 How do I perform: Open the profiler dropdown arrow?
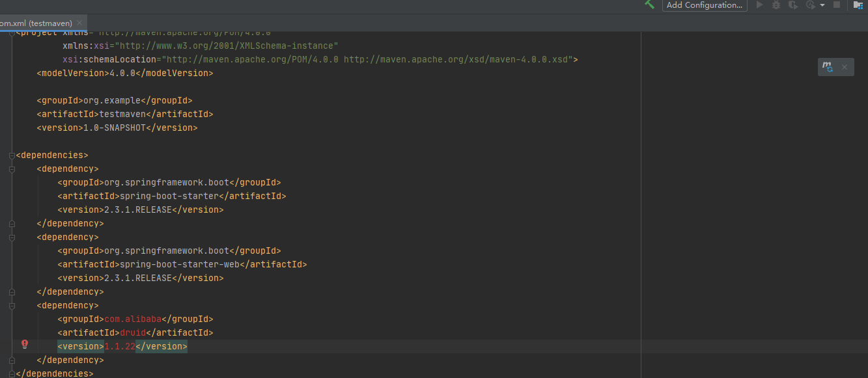(x=822, y=5)
